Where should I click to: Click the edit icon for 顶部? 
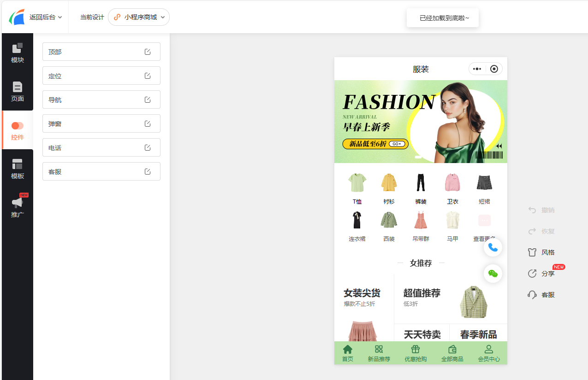148,52
